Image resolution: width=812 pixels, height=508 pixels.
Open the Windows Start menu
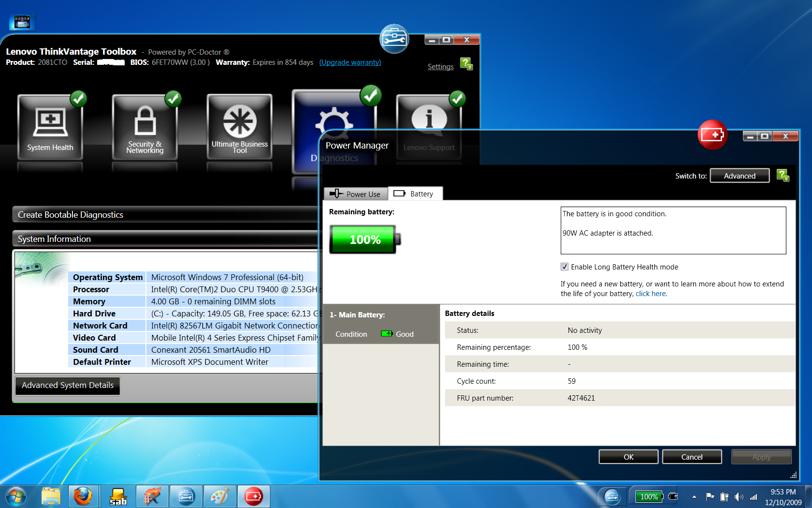[x=16, y=496]
